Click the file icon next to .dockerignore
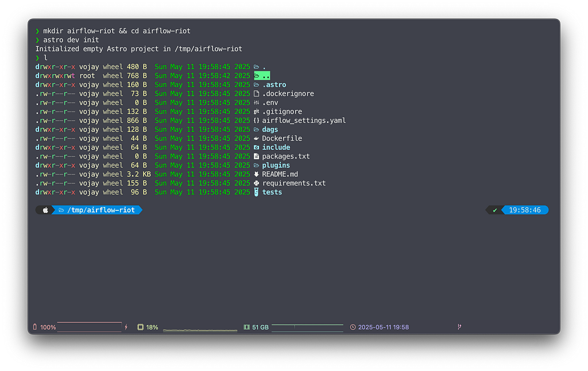The width and height of the screenshot is (588, 371). pyautogui.click(x=257, y=94)
